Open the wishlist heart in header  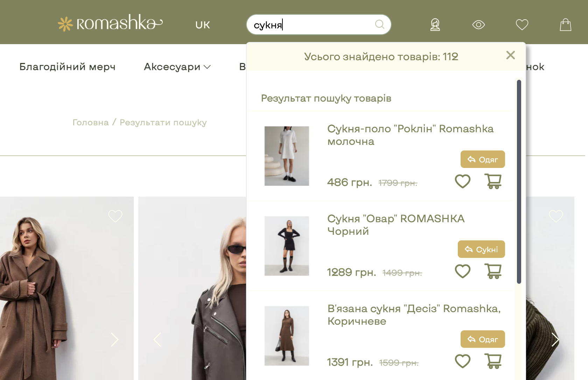pos(522,24)
